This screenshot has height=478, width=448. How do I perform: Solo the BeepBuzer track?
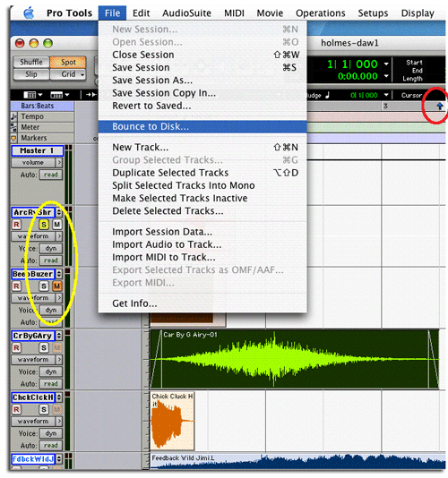44,286
